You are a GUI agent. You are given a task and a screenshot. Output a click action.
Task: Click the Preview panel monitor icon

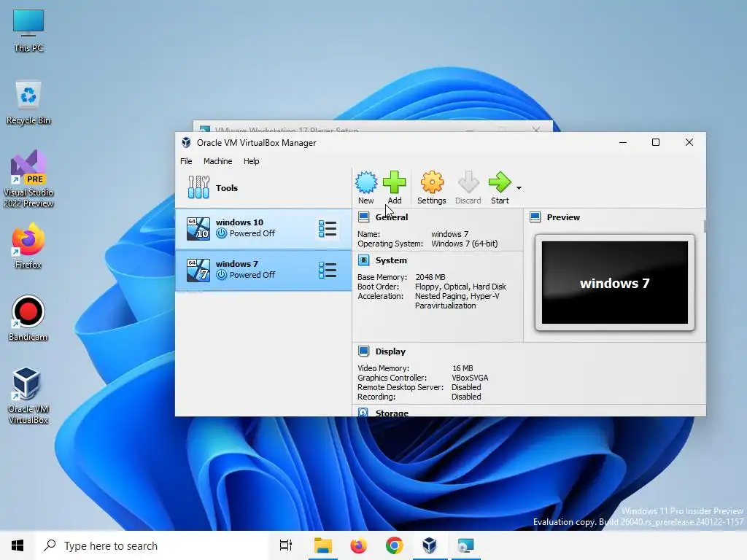coord(535,217)
